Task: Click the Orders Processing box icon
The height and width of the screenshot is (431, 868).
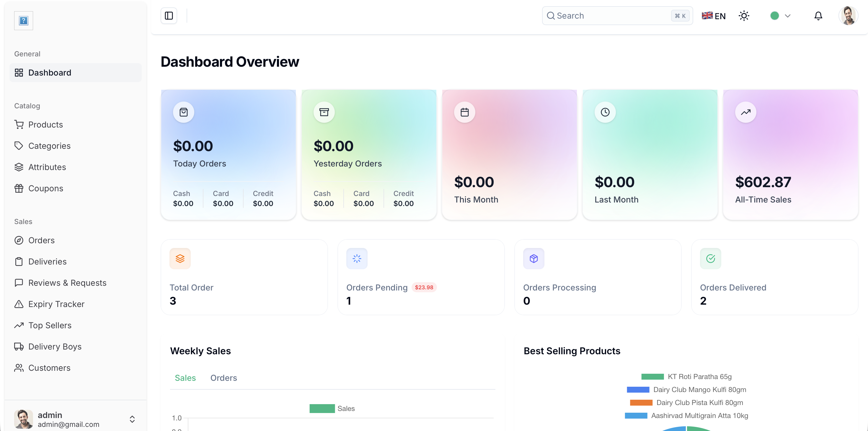Action: pos(534,259)
